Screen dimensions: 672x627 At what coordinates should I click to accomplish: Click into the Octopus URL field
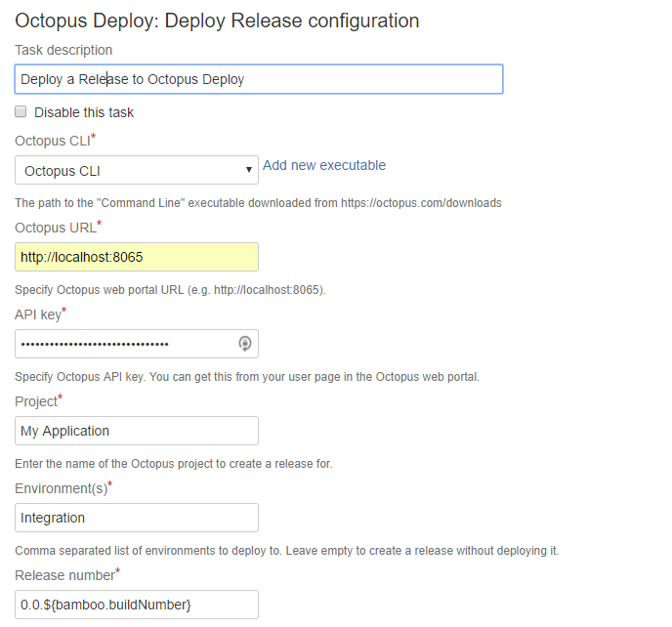[137, 257]
